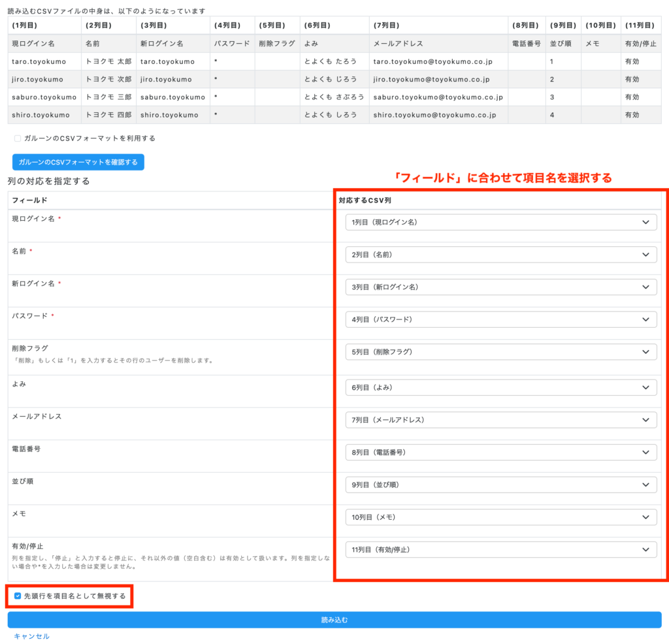Open the 有効/停止 column dropdown
669x644 pixels.
500,549
